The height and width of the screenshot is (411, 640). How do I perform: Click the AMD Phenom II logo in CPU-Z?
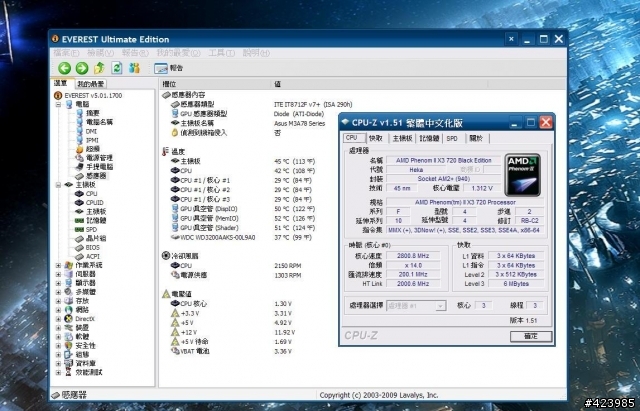pyautogui.click(x=522, y=175)
